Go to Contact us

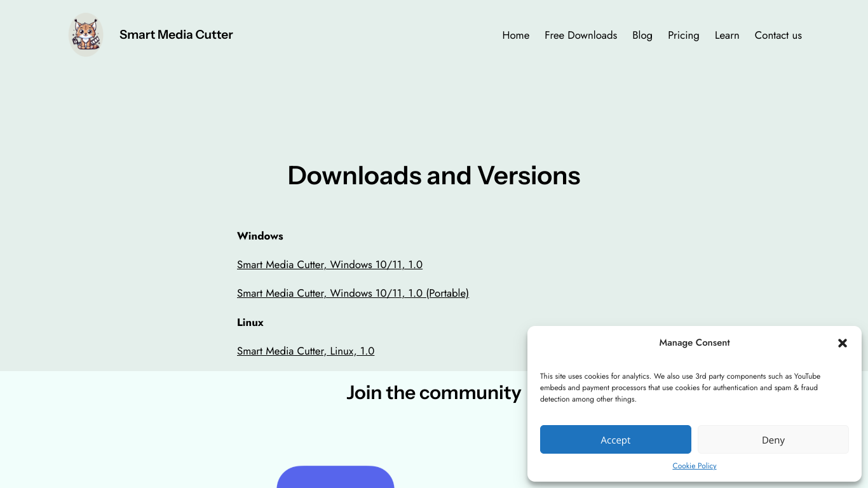click(778, 36)
